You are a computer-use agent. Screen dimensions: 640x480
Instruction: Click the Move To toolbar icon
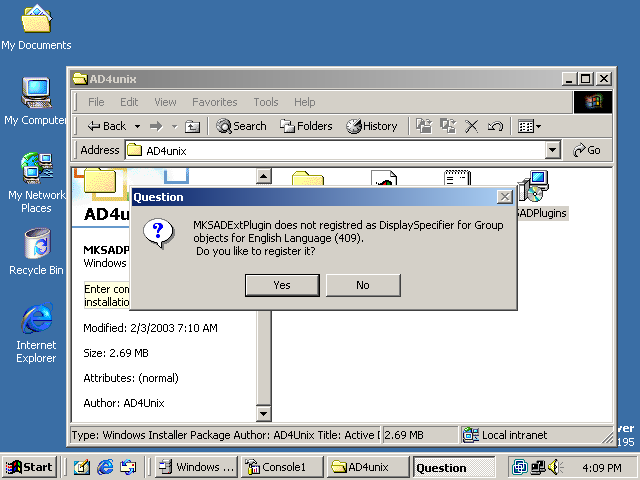[x=424, y=126]
